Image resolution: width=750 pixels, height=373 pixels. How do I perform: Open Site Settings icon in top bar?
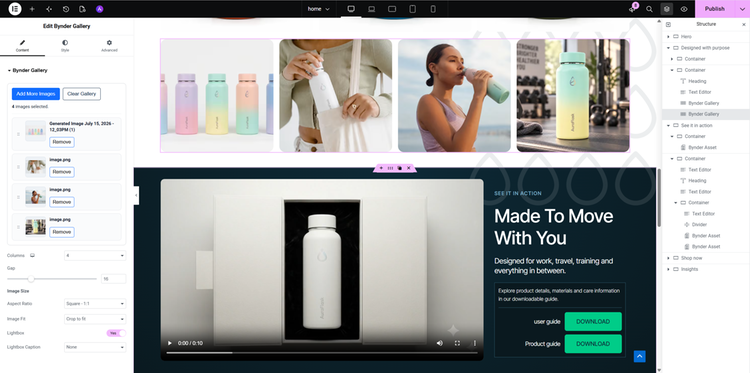[x=49, y=9]
